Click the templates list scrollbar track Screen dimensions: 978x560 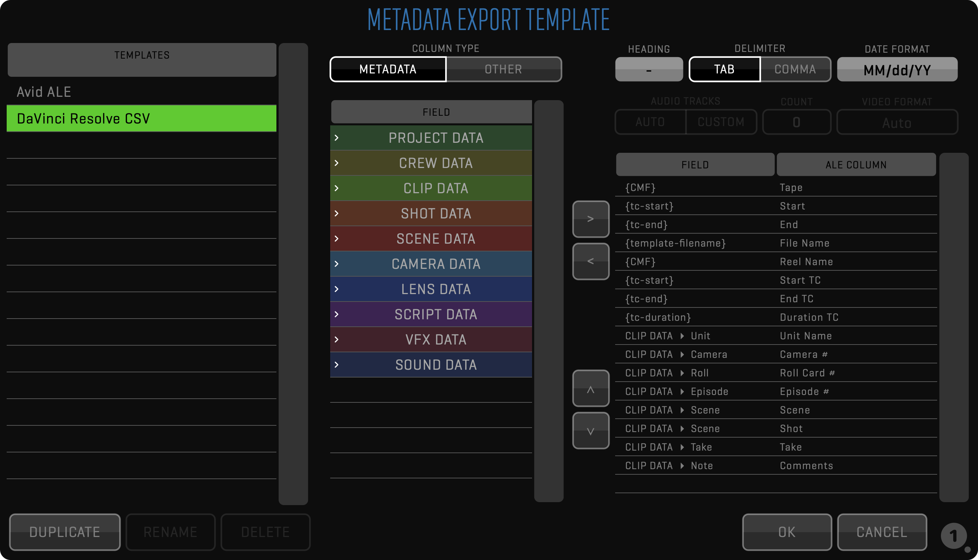click(293, 273)
